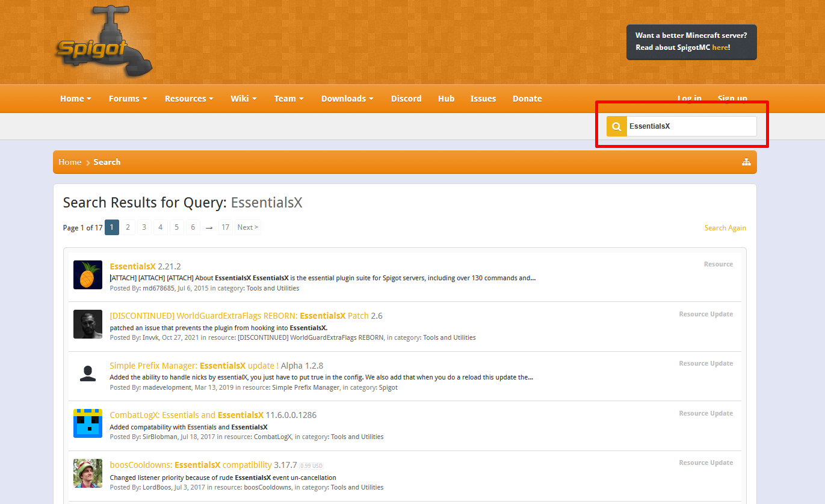The height and width of the screenshot is (504, 825).
Task: Click the Spigot faucet logo
Action: click(104, 43)
